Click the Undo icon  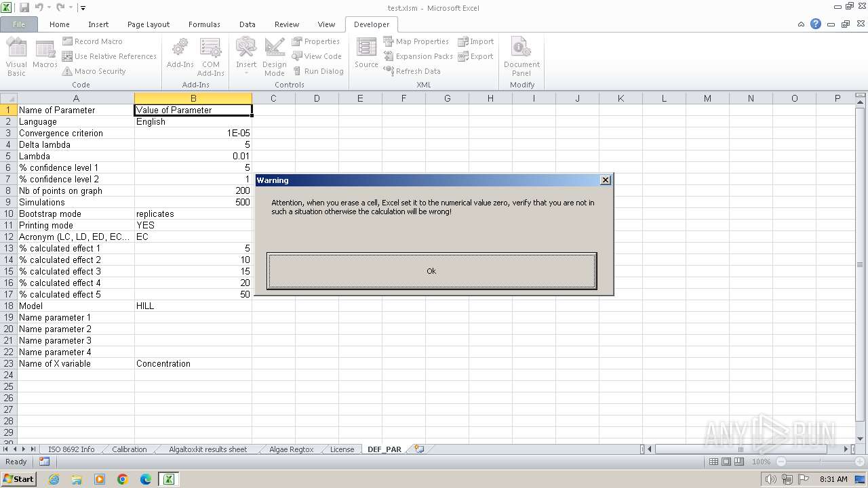[x=39, y=7]
